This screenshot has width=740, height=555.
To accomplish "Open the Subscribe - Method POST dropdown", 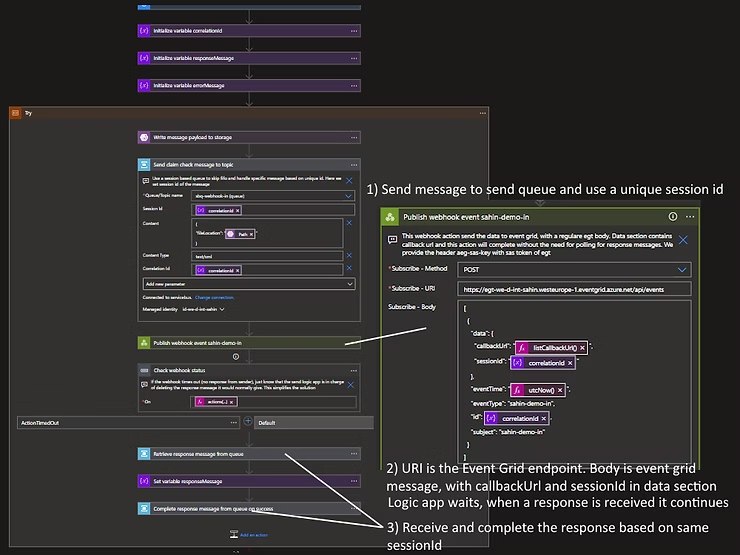I will click(682, 269).
